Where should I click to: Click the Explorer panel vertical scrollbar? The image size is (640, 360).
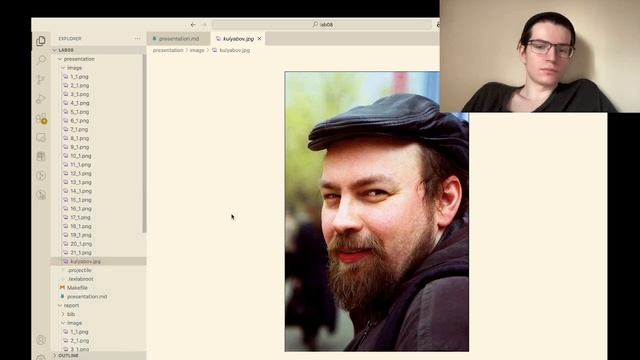tap(144, 143)
